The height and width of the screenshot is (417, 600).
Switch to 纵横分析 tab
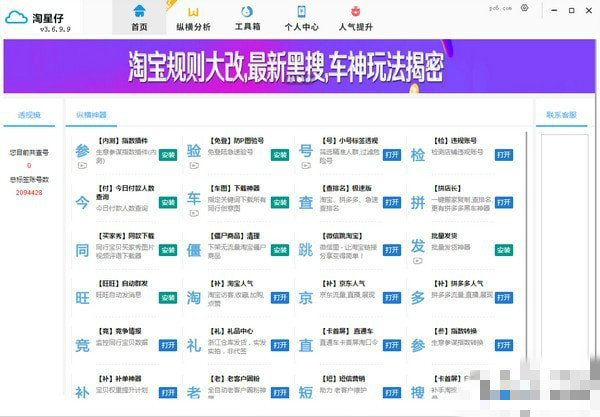coord(193,18)
